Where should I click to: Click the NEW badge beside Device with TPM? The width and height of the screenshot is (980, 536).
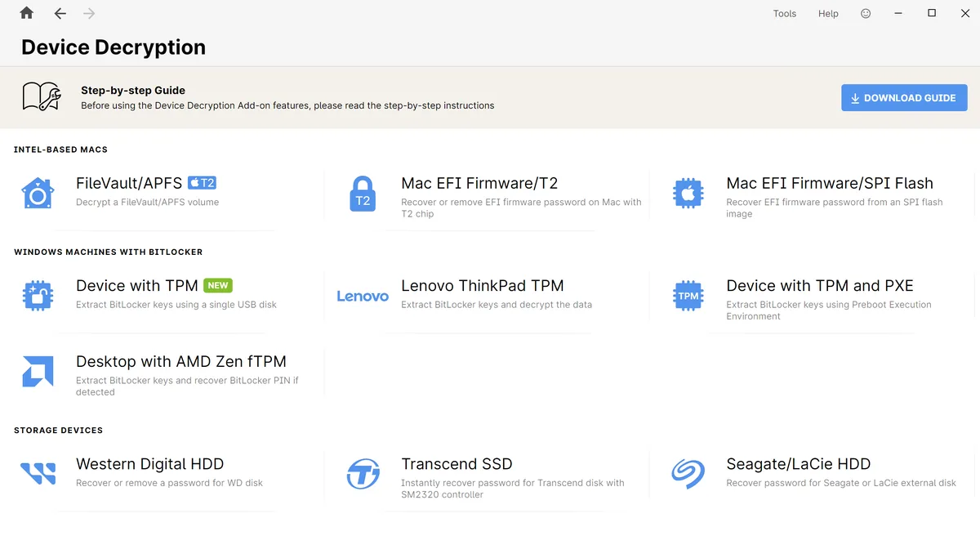pos(218,285)
